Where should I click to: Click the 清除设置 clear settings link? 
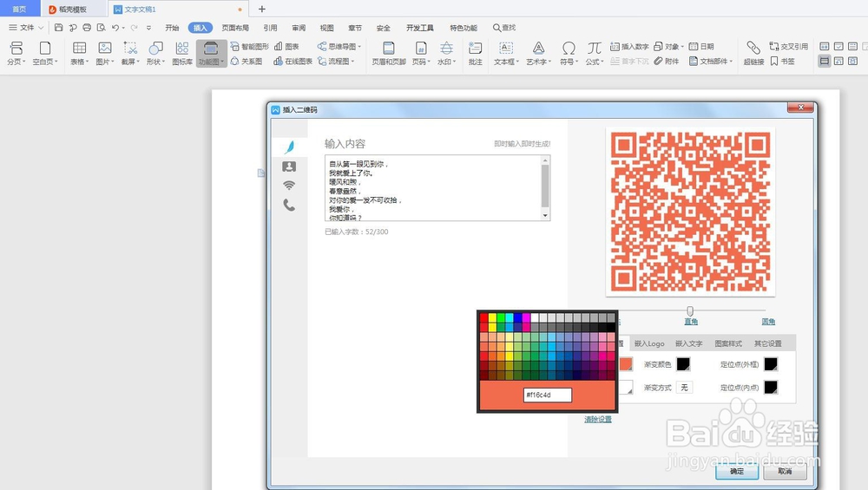pyautogui.click(x=598, y=419)
